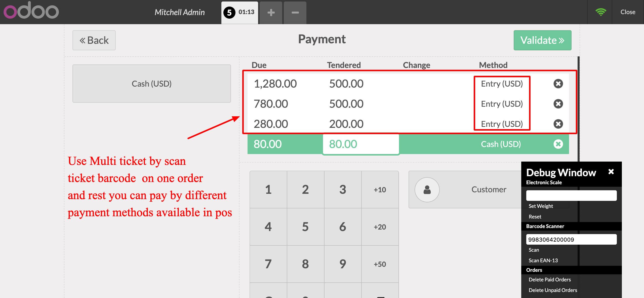Click the wifi connection status icon

[x=600, y=12]
